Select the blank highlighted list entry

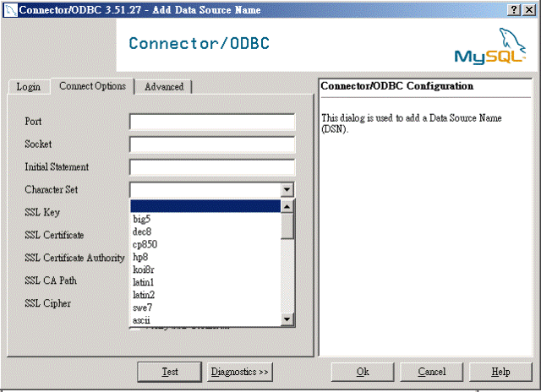tap(205, 206)
